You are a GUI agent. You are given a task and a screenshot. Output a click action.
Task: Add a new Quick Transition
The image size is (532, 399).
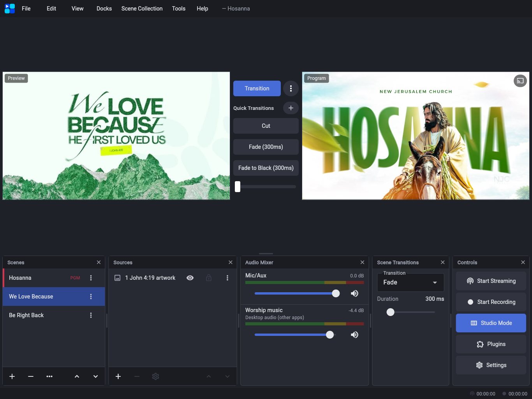tap(291, 108)
